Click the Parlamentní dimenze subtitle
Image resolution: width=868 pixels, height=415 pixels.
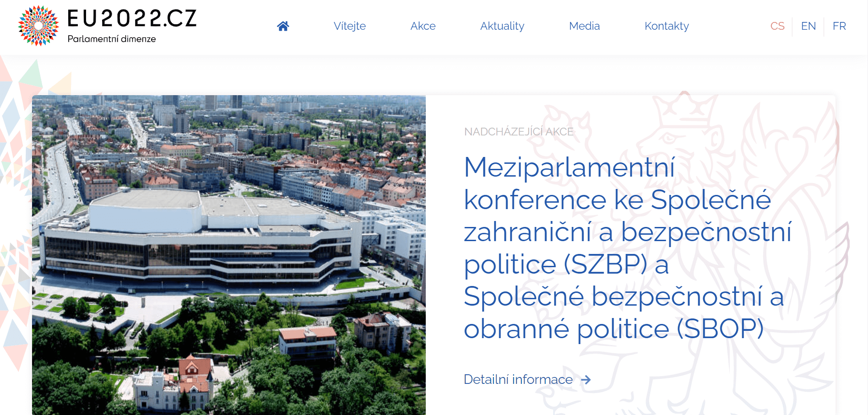112,39
